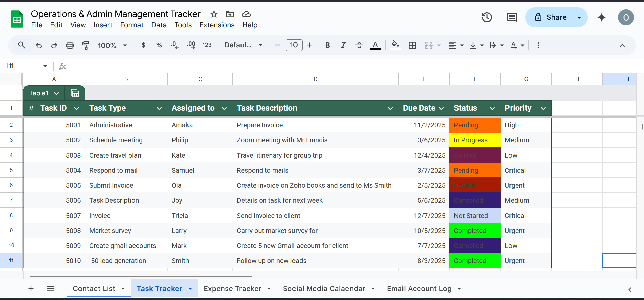Viewport: 644px width, 300px height.
Task: Click the move to folder icon
Action: (230, 14)
